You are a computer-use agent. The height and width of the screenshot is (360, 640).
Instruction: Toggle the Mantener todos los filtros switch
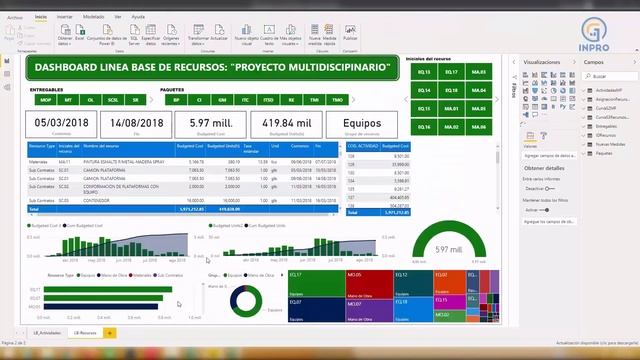click(544, 210)
